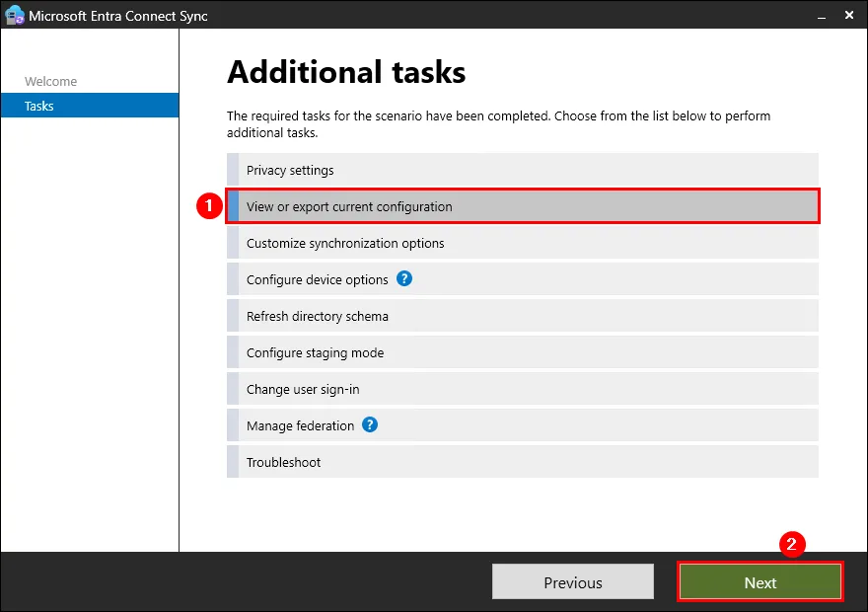Click the green Next button
Viewport: 868px width, 612px height.
pyautogui.click(x=760, y=581)
